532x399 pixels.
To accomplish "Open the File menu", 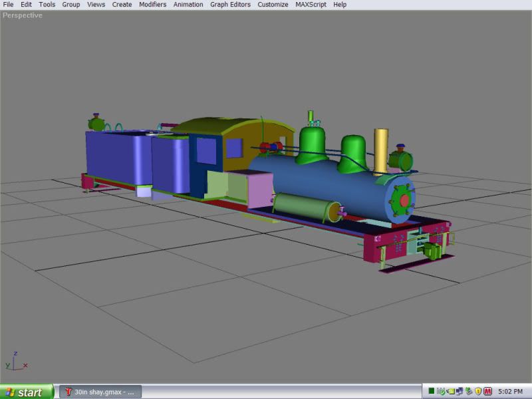I will pos(8,5).
